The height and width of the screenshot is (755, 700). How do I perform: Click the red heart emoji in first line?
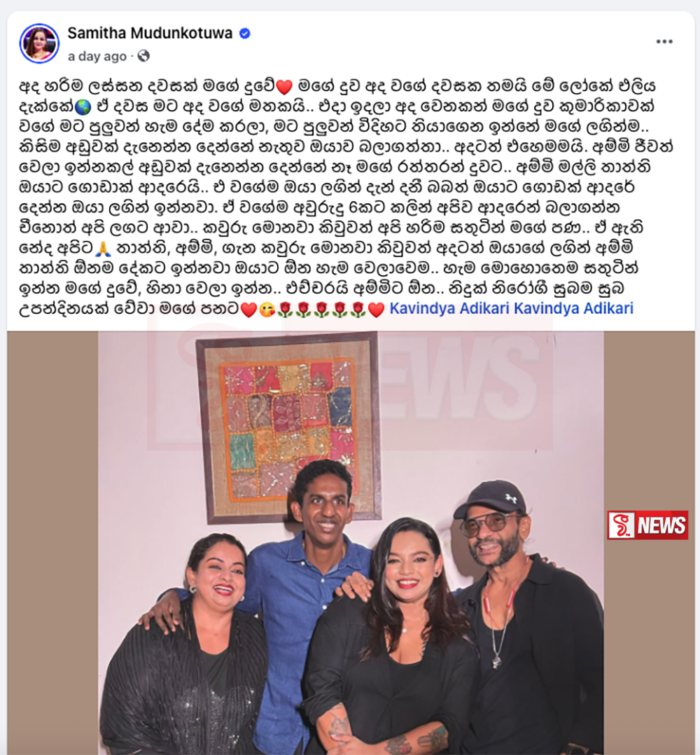284,87
